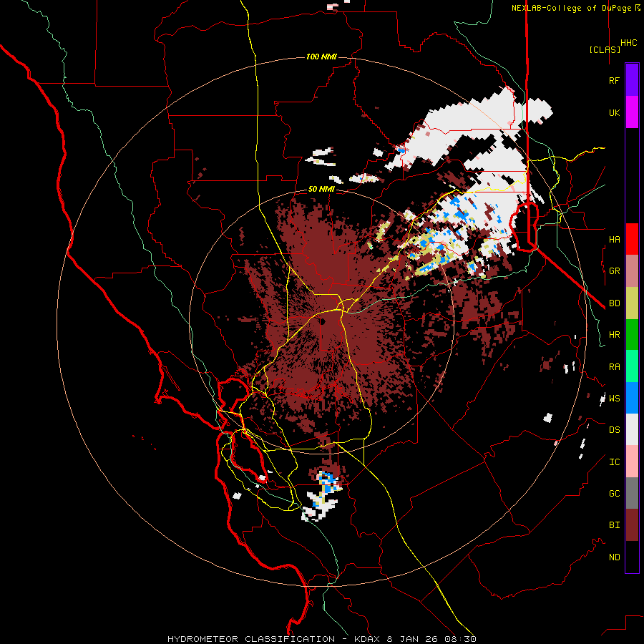This screenshot has width=644, height=644.
Task: Click the RF purple legend swatch
Action: (x=632, y=80)
